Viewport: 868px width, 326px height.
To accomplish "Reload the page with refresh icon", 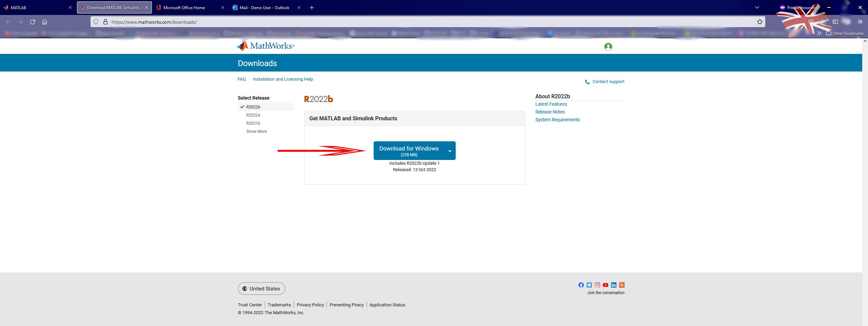I will click(33, 22).
